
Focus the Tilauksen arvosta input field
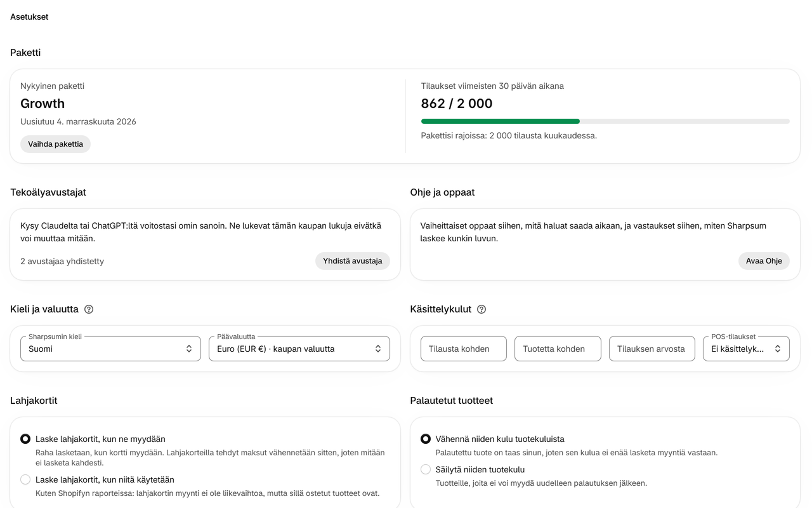point(652,349)
